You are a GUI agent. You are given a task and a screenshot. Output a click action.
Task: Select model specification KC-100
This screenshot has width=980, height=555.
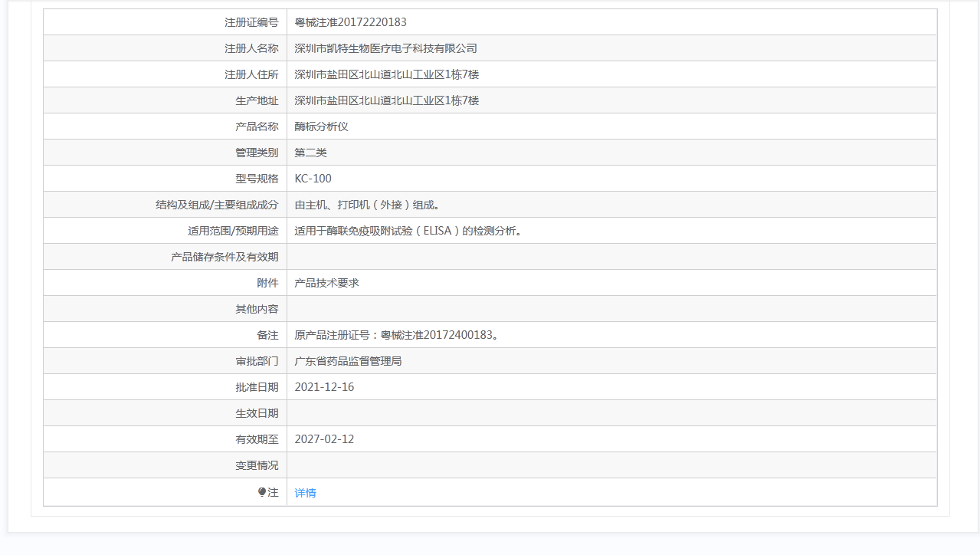(313, 179)
